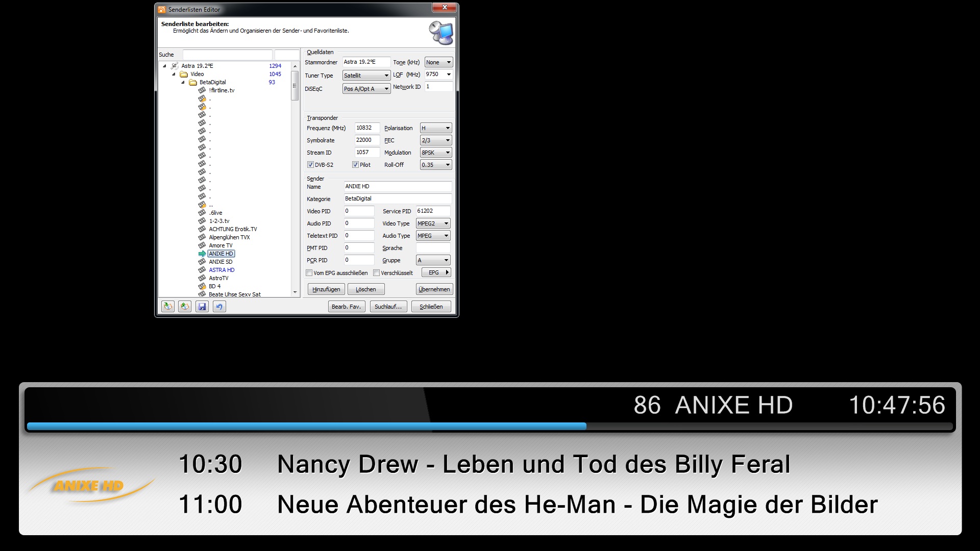Viewport: 980px width, 551px height.
Task: Click the Network ID input field
Action: pyautogui.click(x=439, y=87)
